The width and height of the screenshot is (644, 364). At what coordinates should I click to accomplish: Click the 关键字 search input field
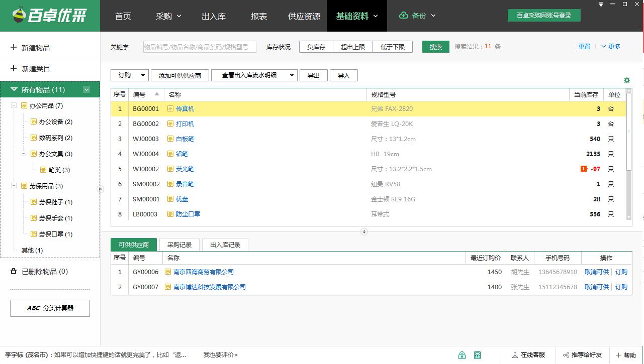200,47
